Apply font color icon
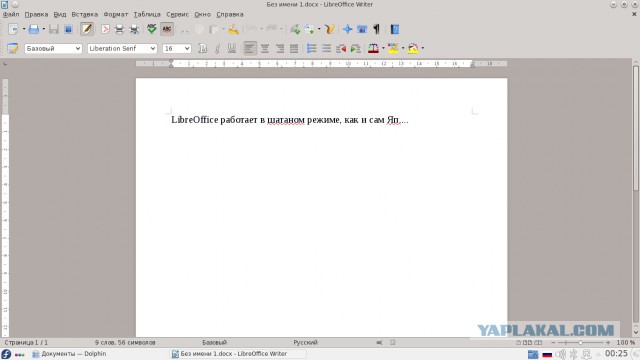Screen dimensions: 640x360 point(373,48)
